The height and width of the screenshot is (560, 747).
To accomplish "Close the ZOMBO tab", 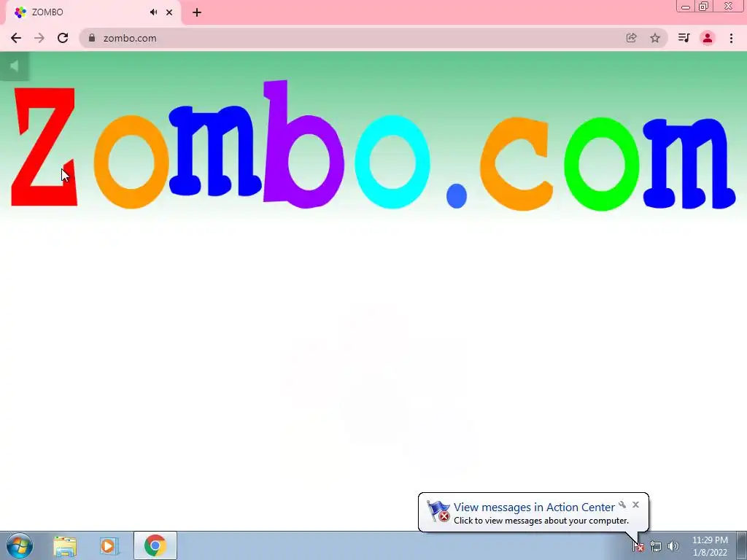I will click(169, 12).
